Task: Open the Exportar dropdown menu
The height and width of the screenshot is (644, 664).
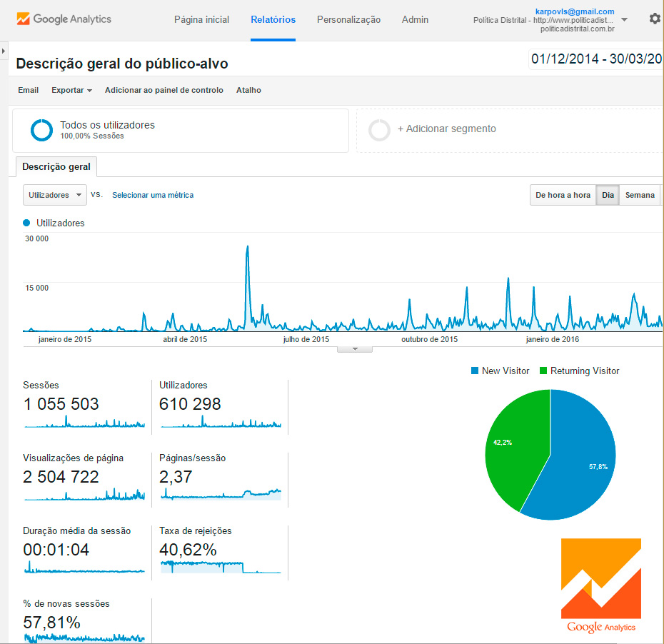Action: coord(71,91)
